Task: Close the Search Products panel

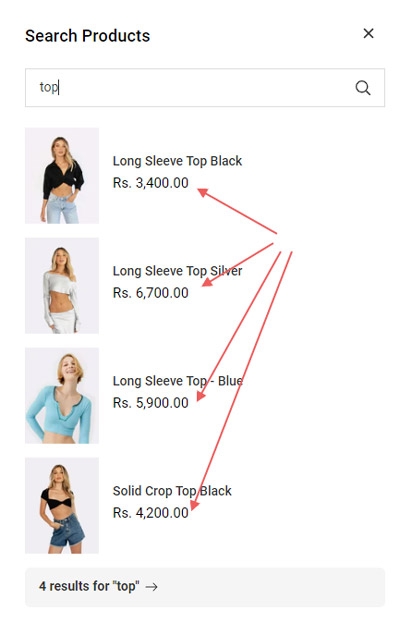Action: click(368, 33)
